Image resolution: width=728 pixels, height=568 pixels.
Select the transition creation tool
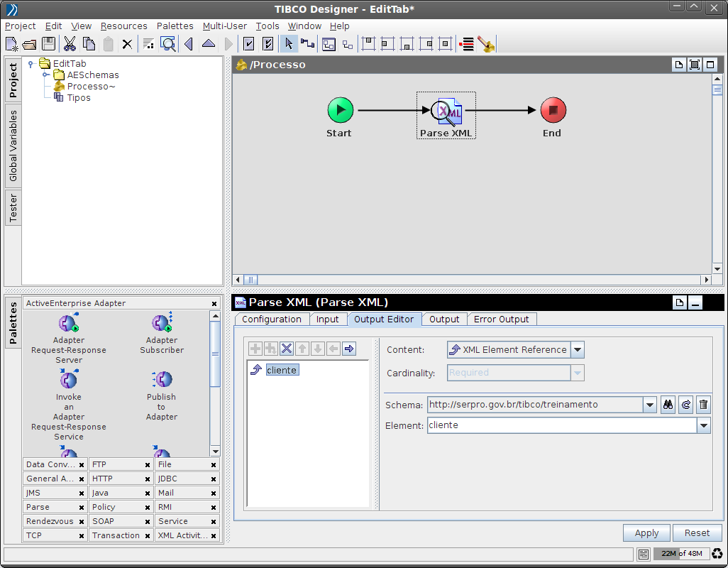pos(307,44)
